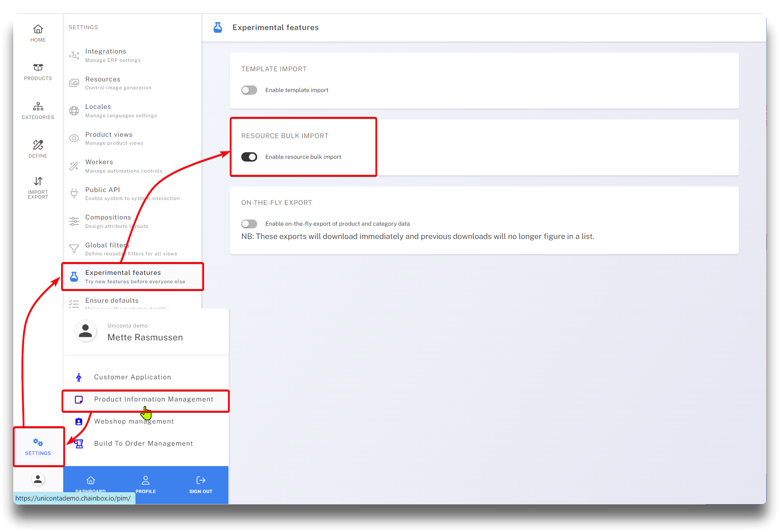Image resolution: width=780 pixels, height=532 pixels.
Task: Open Import Export arrows icon
Action: (x=38, y=181)
